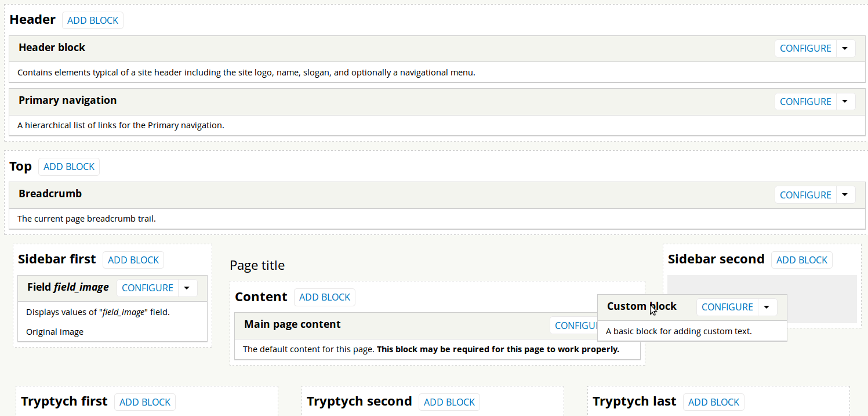Open dropdown arrow beside Header block Configure
Image resolution: width=868 pixels, height=416 pixels.
[x=845, y=48]
